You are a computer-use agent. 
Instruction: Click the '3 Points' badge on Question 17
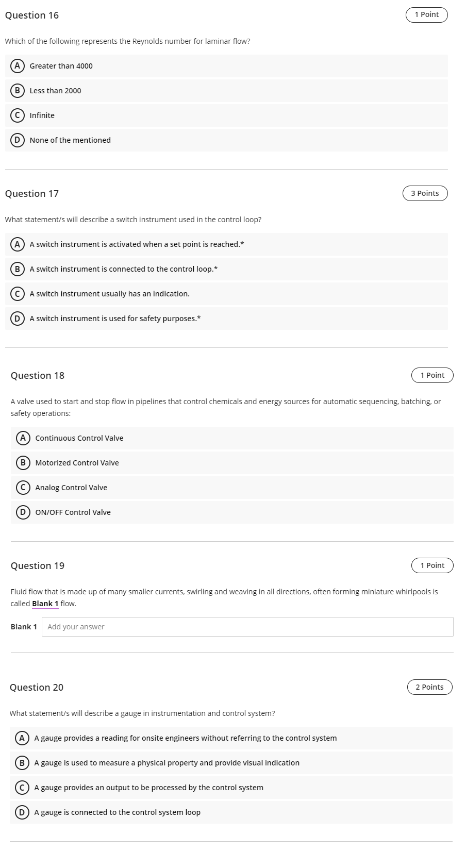(425, 193)
